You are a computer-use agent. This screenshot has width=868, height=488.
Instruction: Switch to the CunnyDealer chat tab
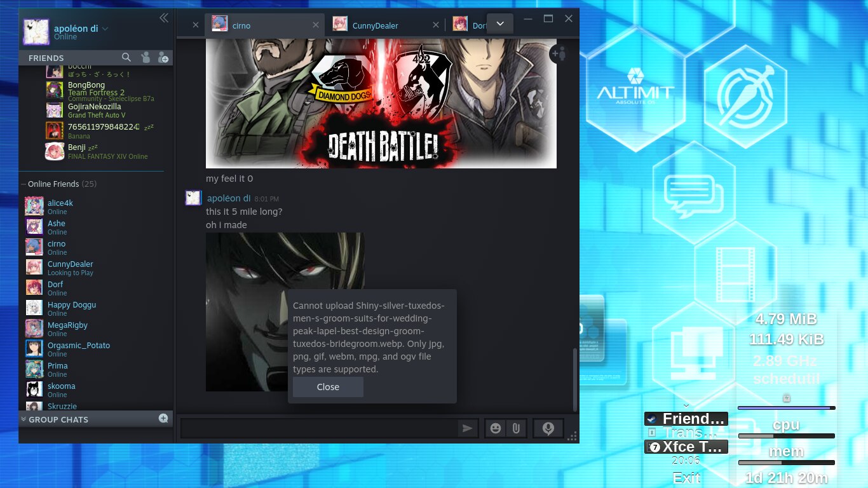click(x=375, y=25)
